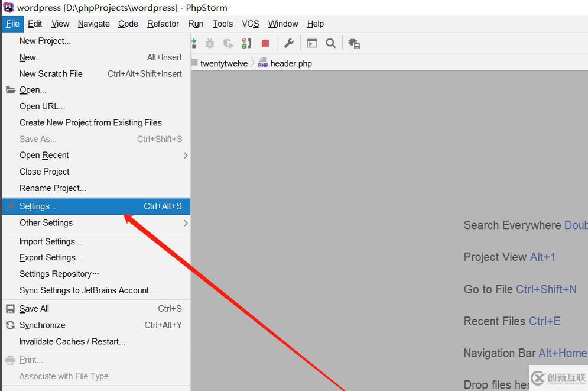The height and width of the screenshot is (391, 588).
Task: Click the deployment server toolbar icon
Action: (354, 44)
